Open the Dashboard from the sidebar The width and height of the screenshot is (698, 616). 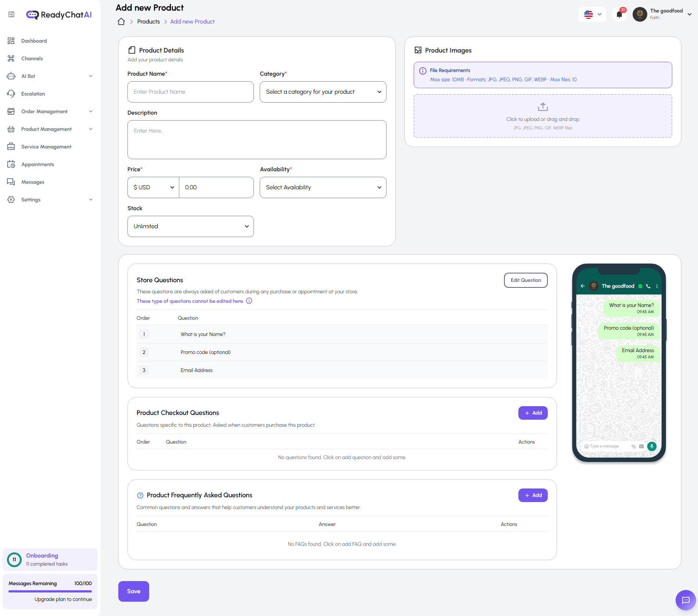[x=34, y=41]
